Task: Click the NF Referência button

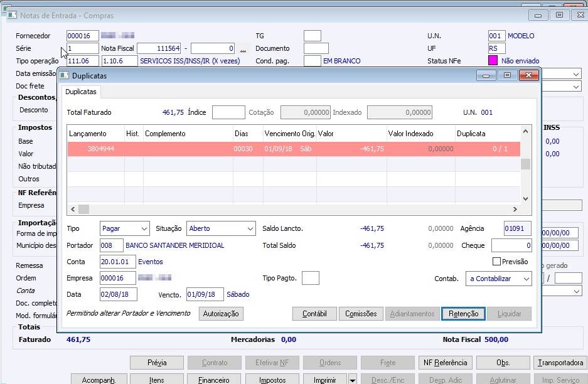Action: click(x=446, y=363)
